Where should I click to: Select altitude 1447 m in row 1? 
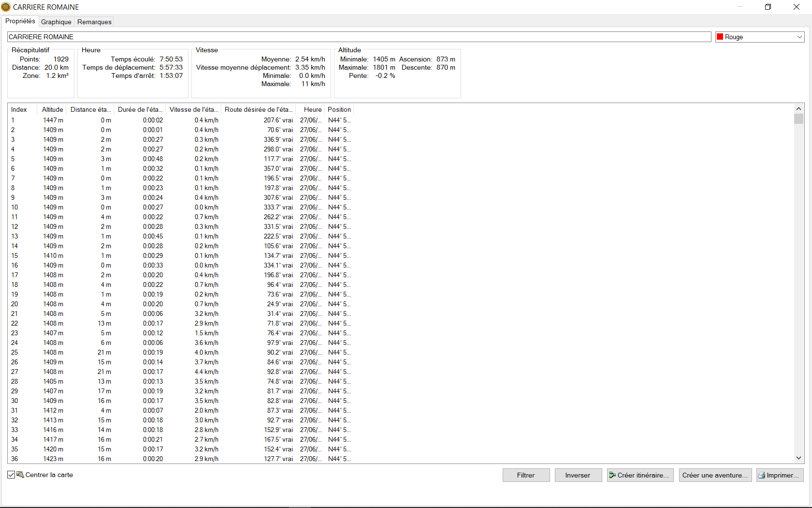click(53, 120)
